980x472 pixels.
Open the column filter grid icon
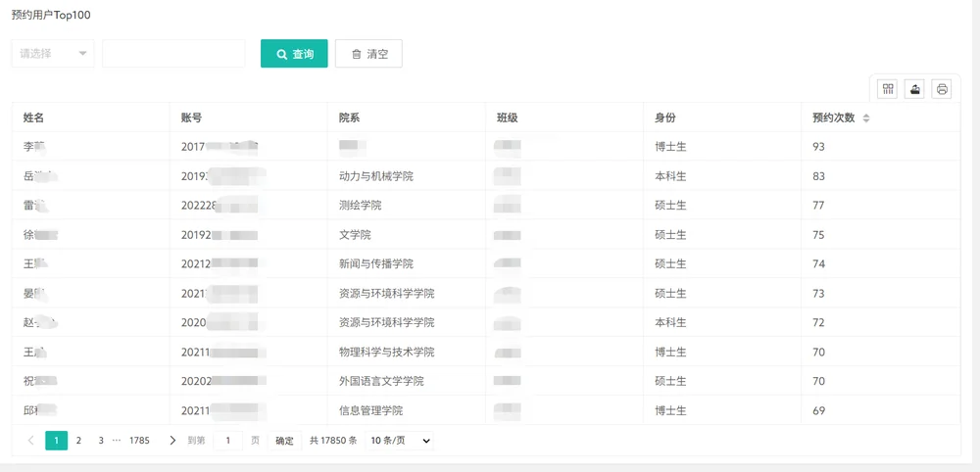click(887, 89)
